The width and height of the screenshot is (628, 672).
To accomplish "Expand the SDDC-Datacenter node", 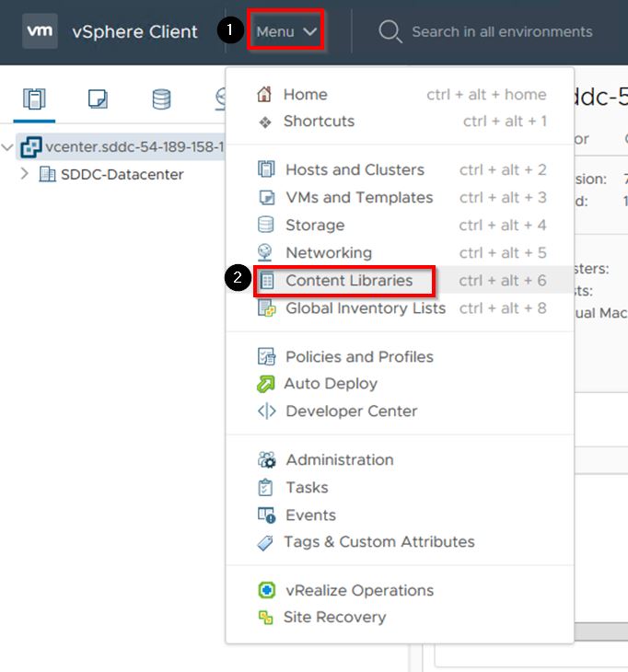I will click(x=25, y=174).
